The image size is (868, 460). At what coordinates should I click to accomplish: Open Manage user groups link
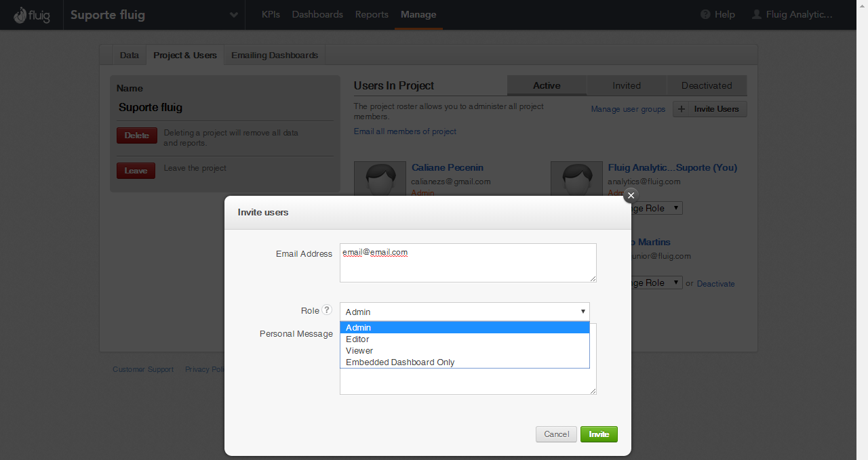tap(628, 109)
